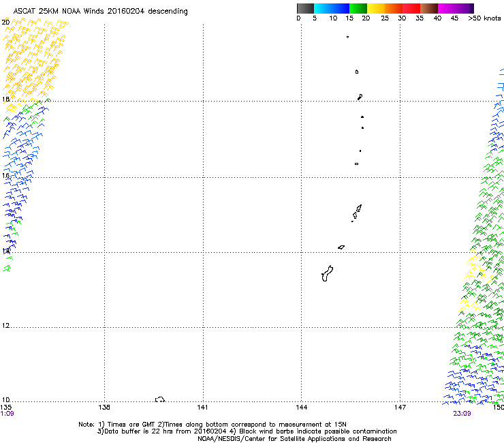This screenshot has height=443, width=504.
Task: Click the NOAA/NESDIS credit line
Action: point(294,439)
